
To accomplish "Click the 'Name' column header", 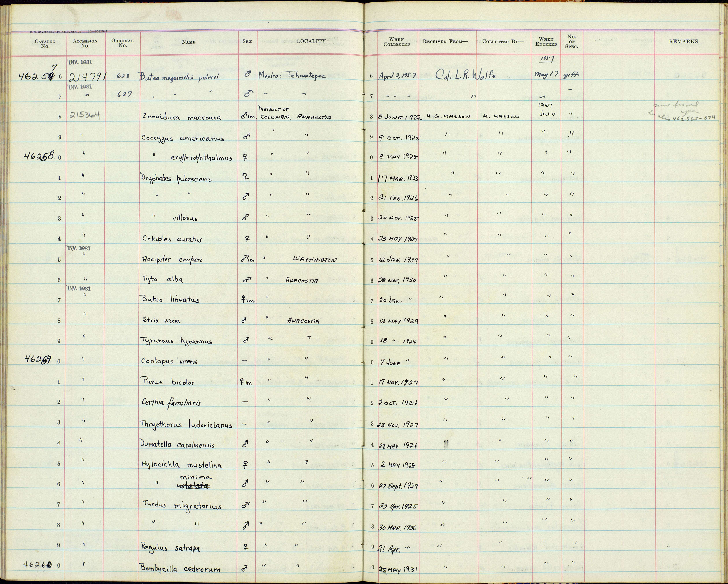I will (x=189, y=42).
